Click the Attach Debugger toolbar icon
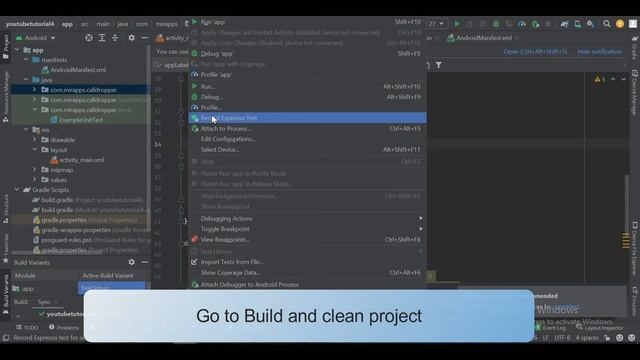 [535, 24]
